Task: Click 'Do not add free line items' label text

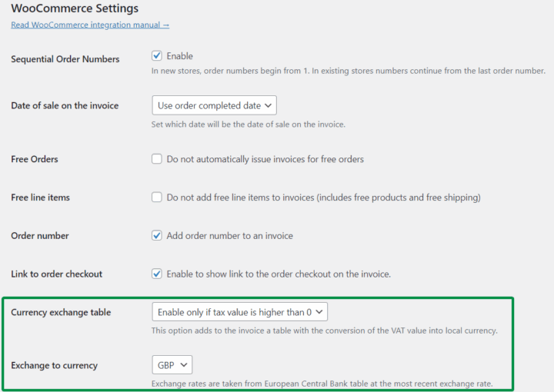Action: [323, 198]
